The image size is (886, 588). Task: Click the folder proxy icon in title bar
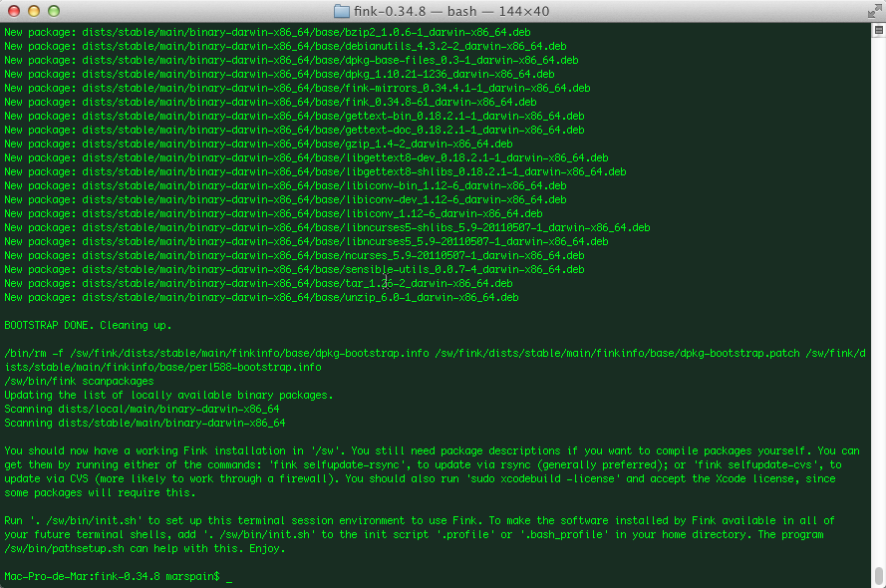pos(342,12)
